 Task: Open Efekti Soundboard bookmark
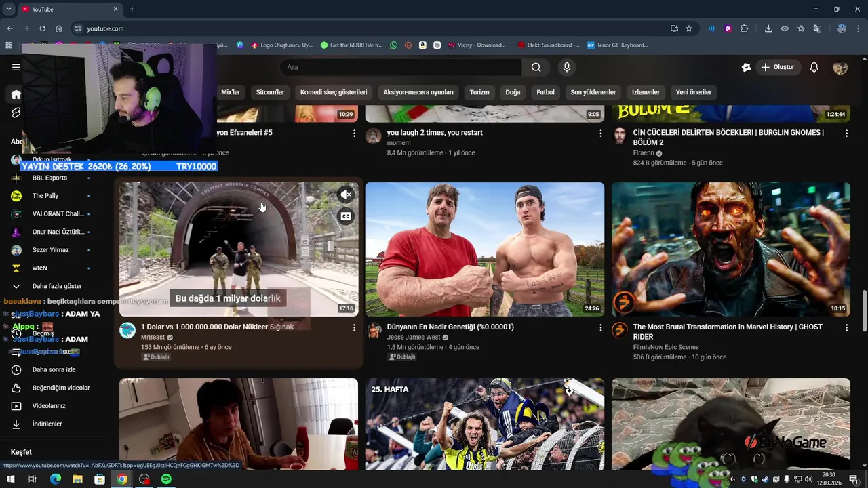548,45
